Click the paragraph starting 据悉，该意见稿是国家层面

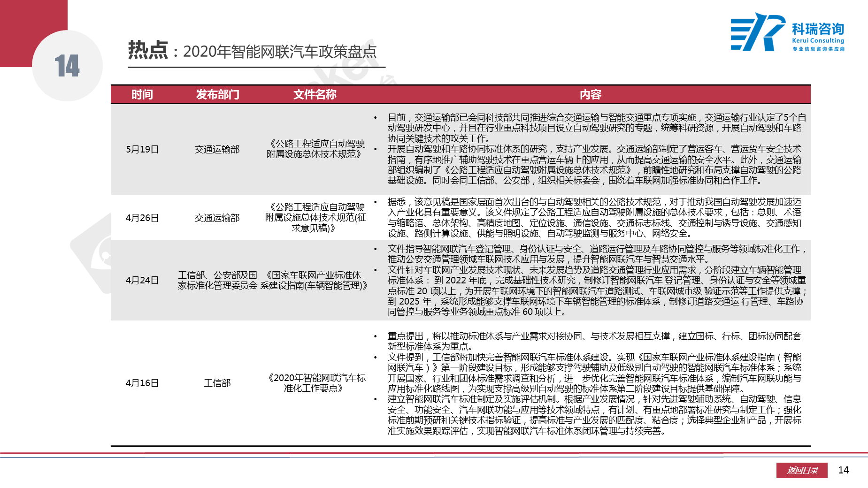594,218
